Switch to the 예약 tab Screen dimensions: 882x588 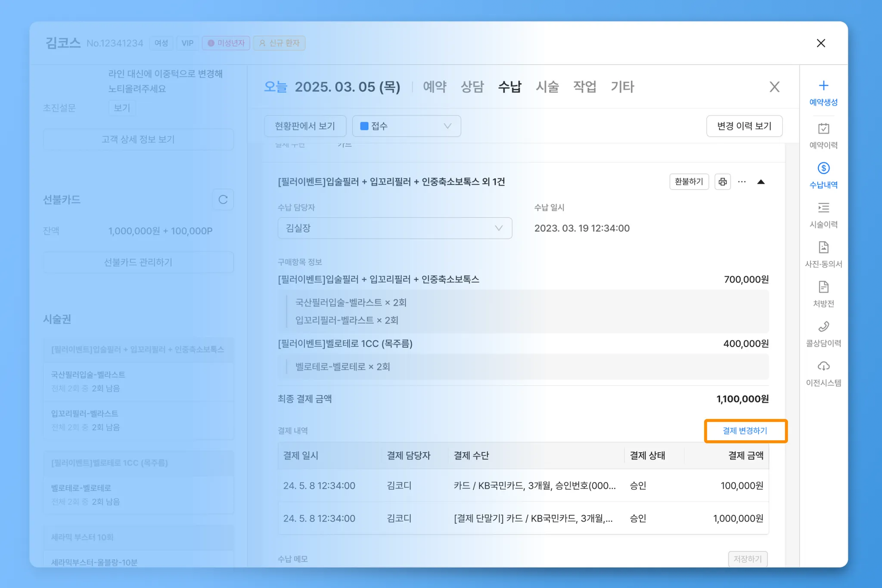(434, 87)
